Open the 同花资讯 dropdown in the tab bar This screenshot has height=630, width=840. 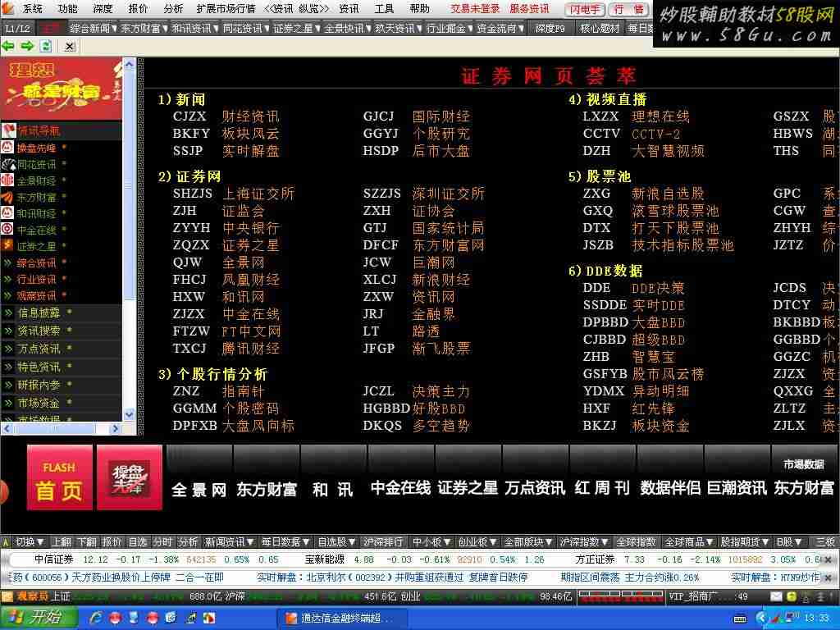tap(246, 28)
